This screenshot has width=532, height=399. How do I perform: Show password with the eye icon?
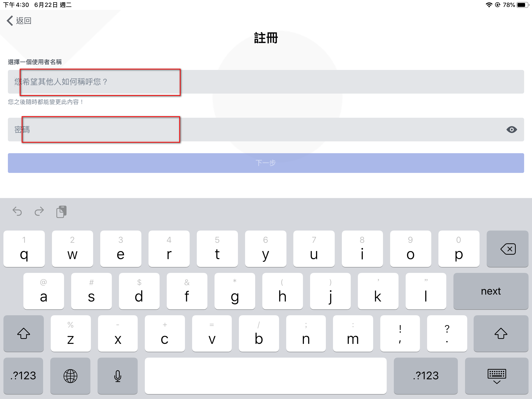(x=512, y=130)
